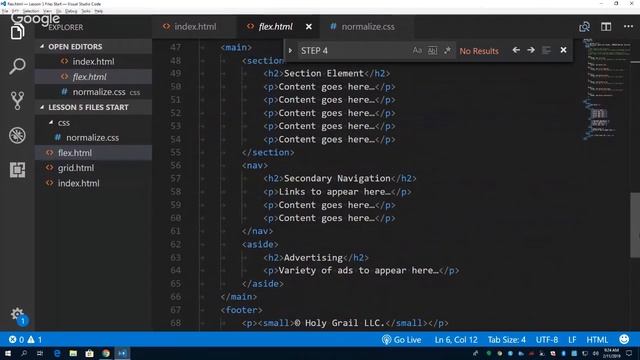The width and height of the screenshot is (640, 360).
Task: Open the Debug menu
Action: point(71,11)
